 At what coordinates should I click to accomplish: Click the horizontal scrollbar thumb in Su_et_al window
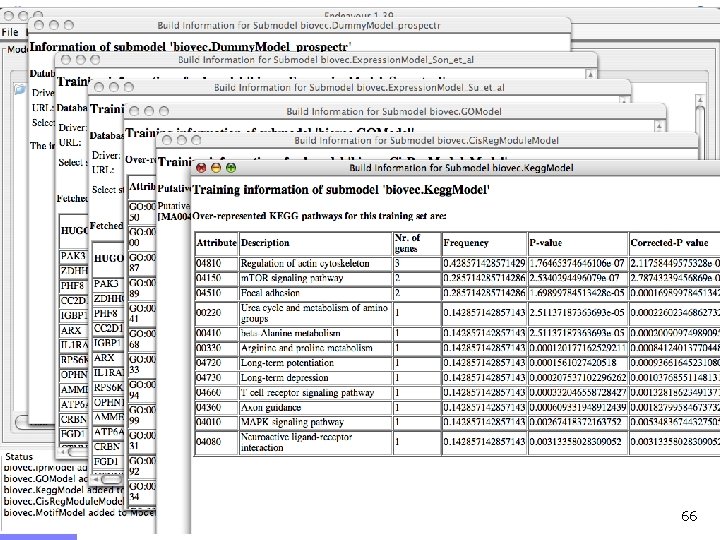(111, 479)
